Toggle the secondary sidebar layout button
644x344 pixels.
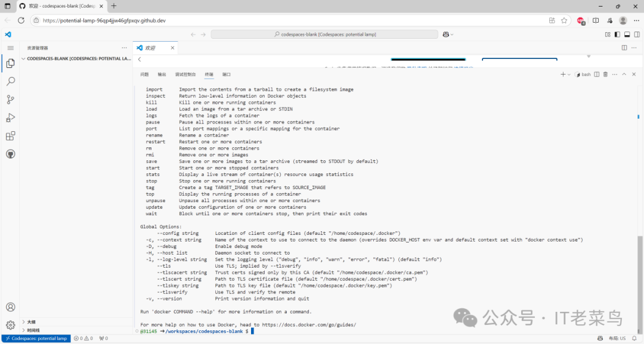(x=637, y=35)
